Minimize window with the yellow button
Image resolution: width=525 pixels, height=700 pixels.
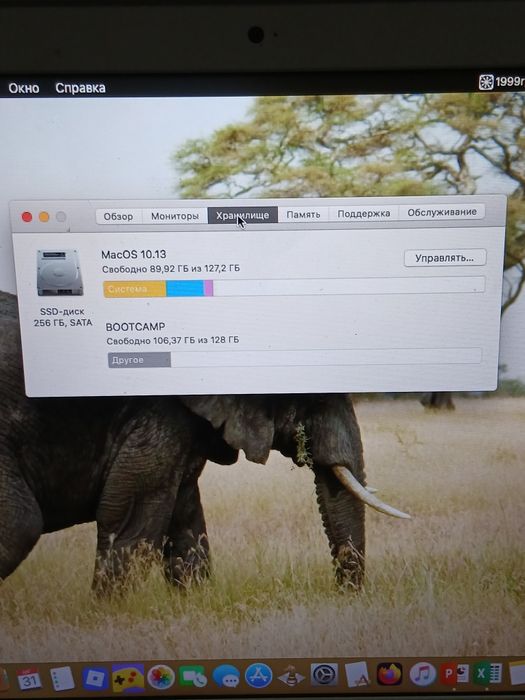[44, 217]
